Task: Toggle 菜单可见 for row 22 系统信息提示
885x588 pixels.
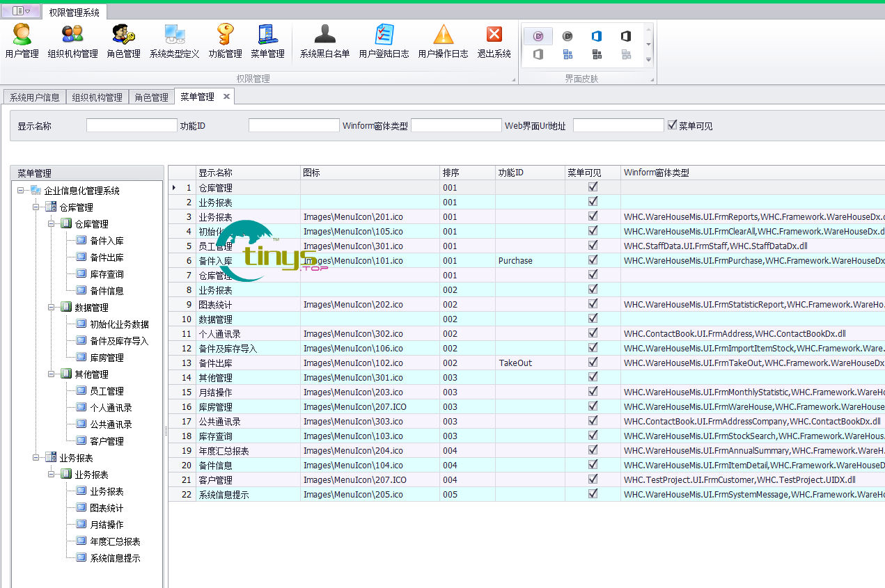Action: pos(593,494)
